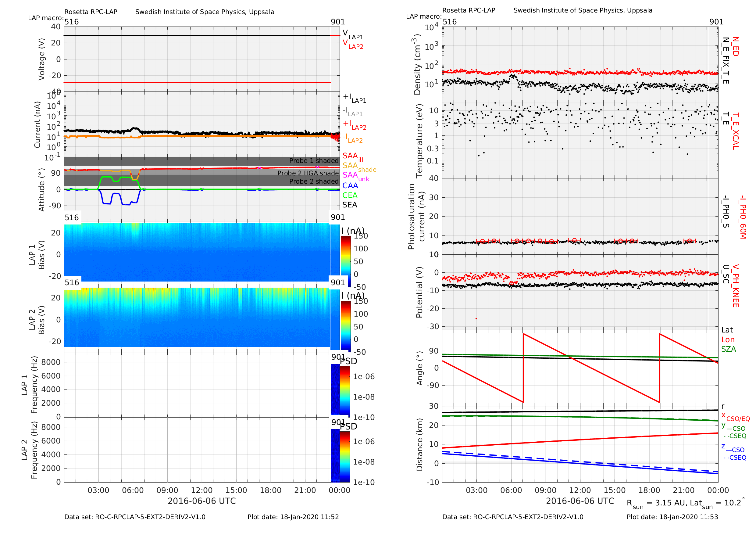
Task: Click the blue z_CSO legend label
Action: (733, 448)
